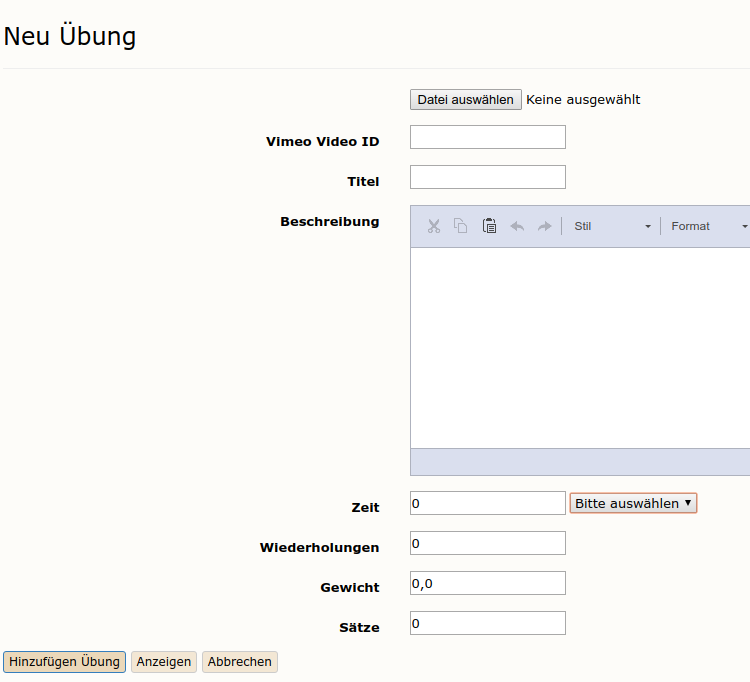Click the Copy icon in editor toolbar
Screen dimensions: 750x682
461,226
